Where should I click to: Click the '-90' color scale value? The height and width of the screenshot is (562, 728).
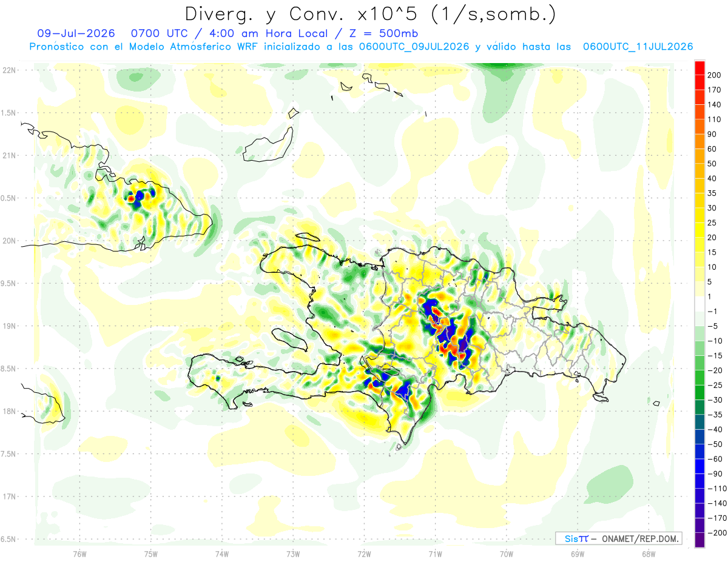point(715,473)
